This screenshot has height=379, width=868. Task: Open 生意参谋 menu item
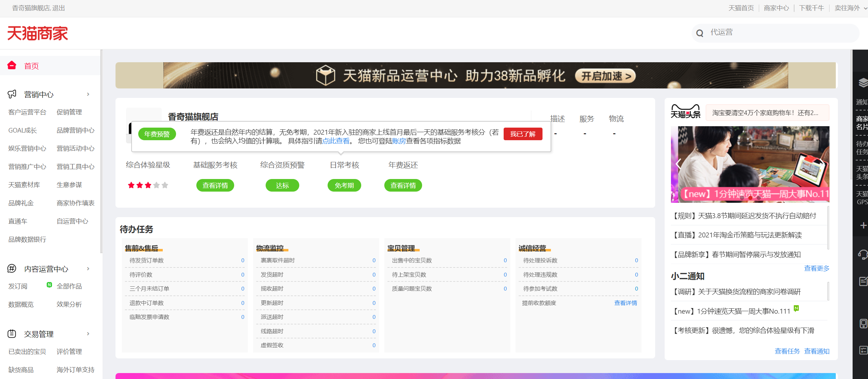69,185
